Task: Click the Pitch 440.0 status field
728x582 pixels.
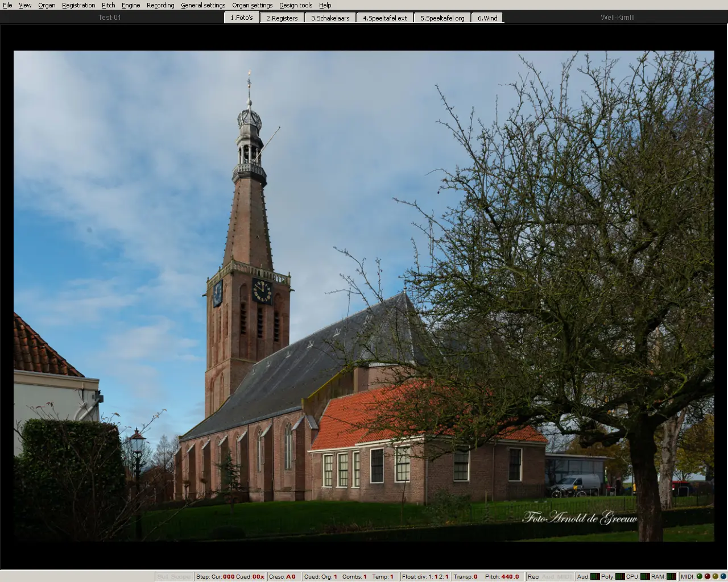Action: pos(502,576)
